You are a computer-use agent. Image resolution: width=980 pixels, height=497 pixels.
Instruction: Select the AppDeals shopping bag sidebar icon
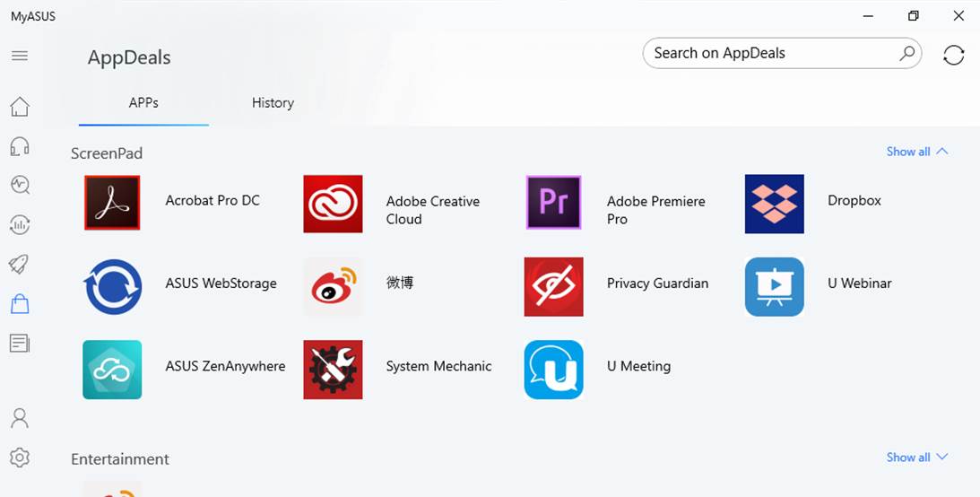pos(20,304)
